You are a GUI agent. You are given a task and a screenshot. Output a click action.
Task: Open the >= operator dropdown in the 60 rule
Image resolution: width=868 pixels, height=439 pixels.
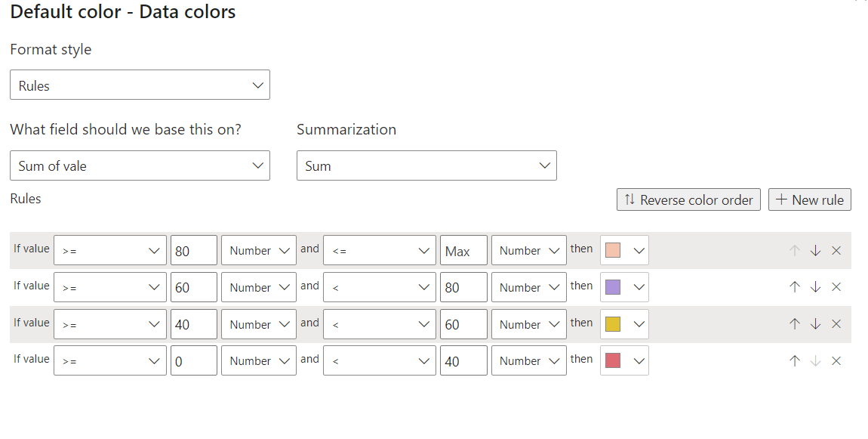click(110, 287)
